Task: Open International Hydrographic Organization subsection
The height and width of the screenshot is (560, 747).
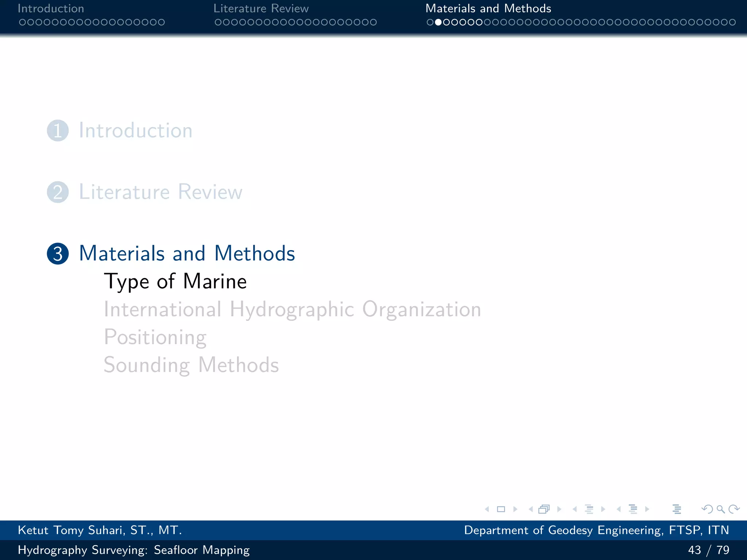Action: (293, 310)
